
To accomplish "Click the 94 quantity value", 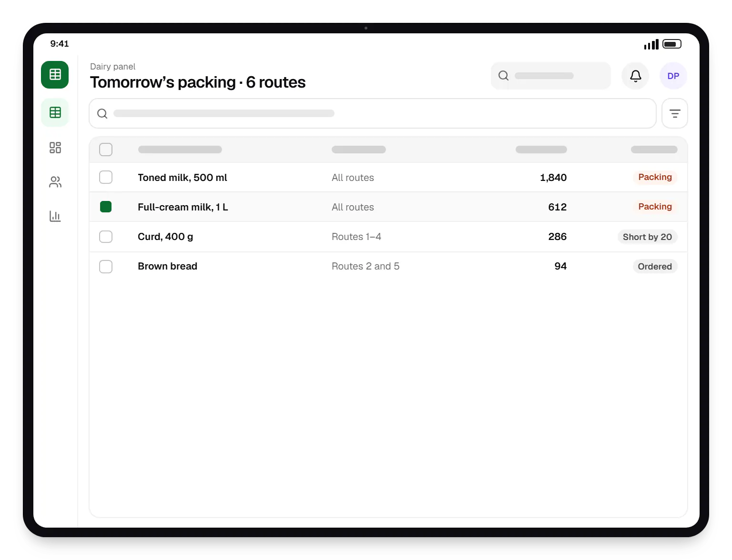I will coord(560,266).
